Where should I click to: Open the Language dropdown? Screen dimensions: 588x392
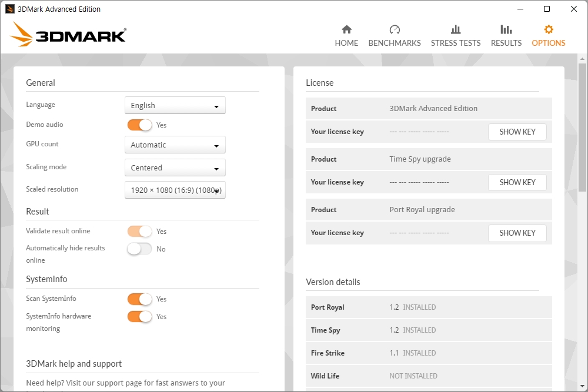click(175, 105)
